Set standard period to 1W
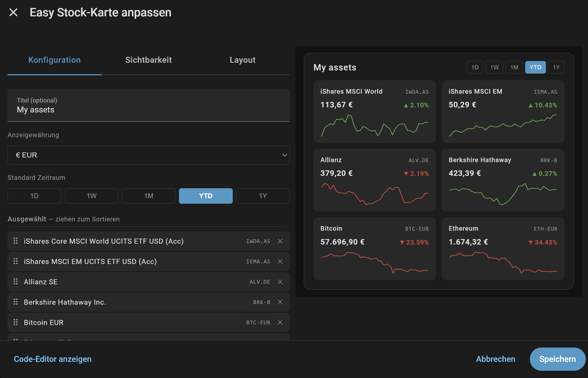The width and height of the screenshot is (588, 378). (x=91, y=196)
